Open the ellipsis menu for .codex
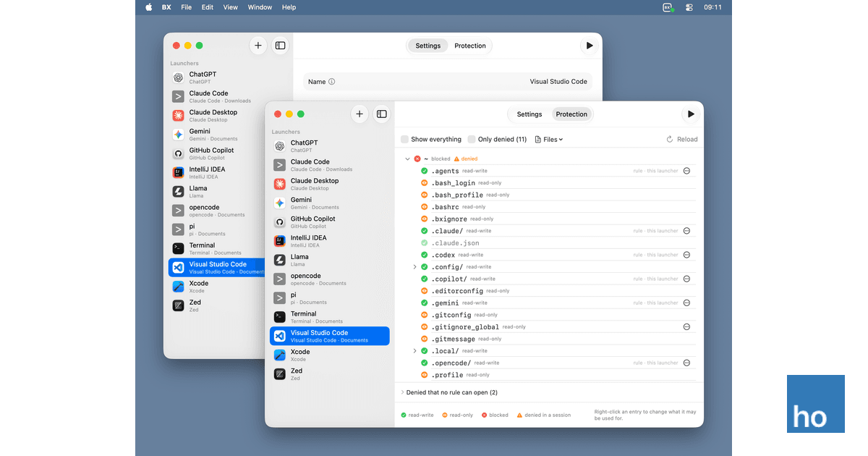The height and width of the screenshot is (456, 868). tap(686, 255)
